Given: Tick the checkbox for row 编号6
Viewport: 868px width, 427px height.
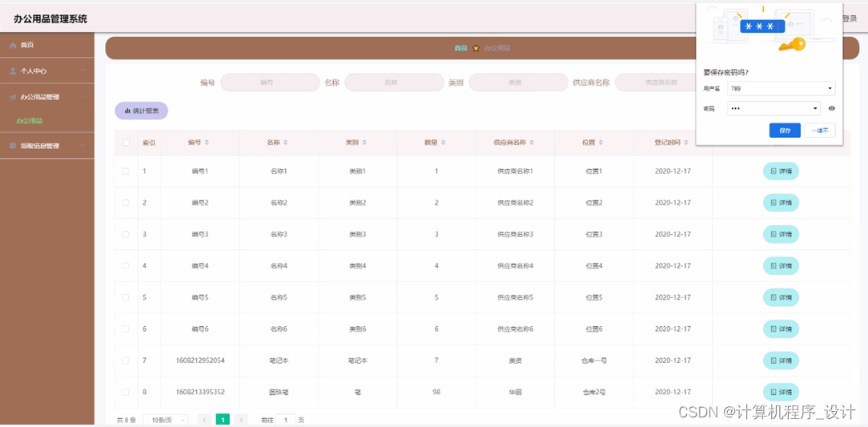Looking at the screenshot, I should coord(127,329).
